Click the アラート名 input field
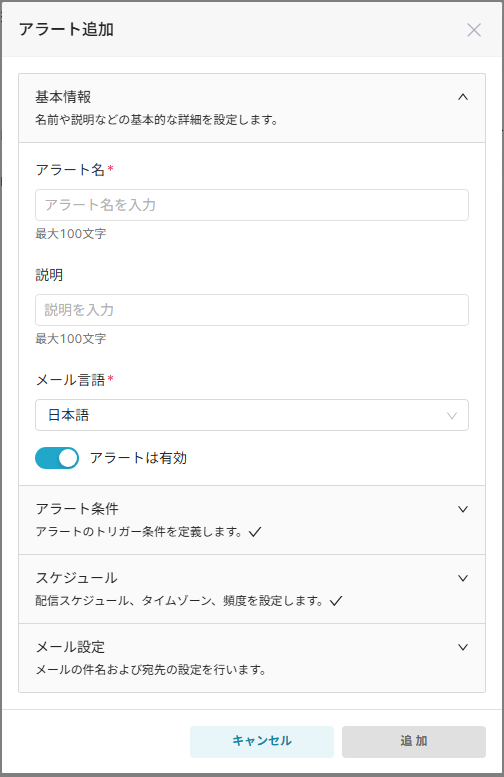The width and height of the screenshot is (504, 777). 252,205
